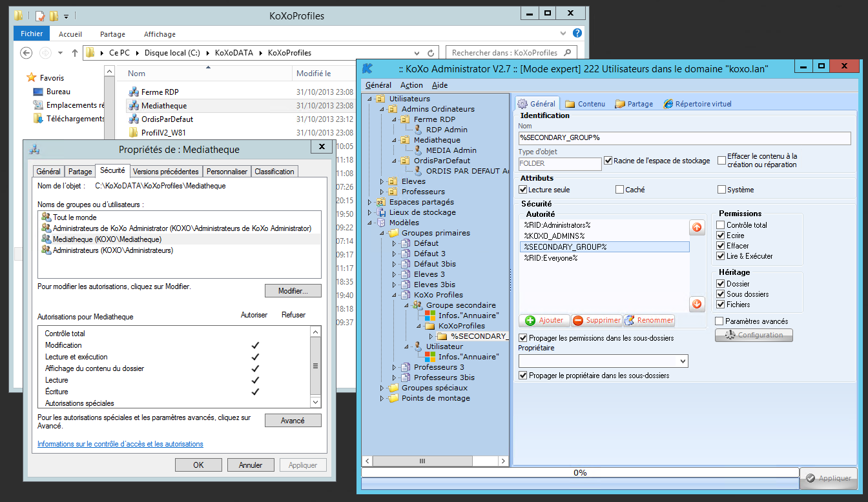
Task: Enable the Système attribute
Action: [721, 190]
